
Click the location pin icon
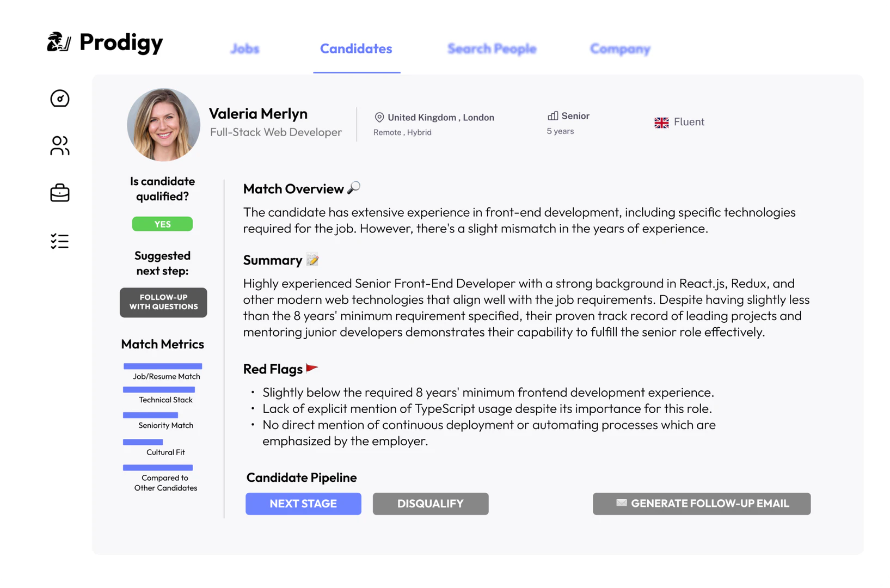pyautogui.click(x=379, y=118)
